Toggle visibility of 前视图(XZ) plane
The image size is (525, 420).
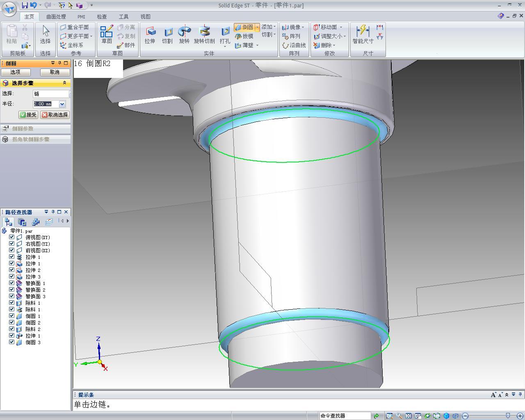click(12, 250)
